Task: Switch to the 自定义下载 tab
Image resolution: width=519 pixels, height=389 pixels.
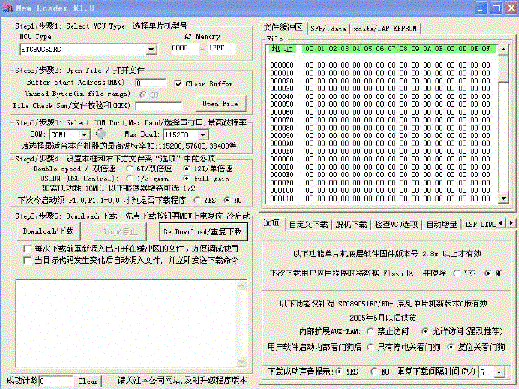Action: point(309,225)
